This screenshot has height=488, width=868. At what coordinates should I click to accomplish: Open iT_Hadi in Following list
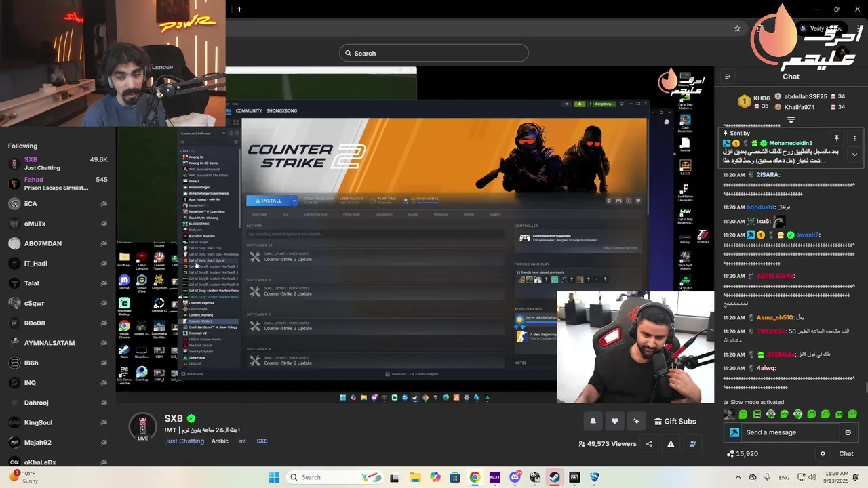58,263
